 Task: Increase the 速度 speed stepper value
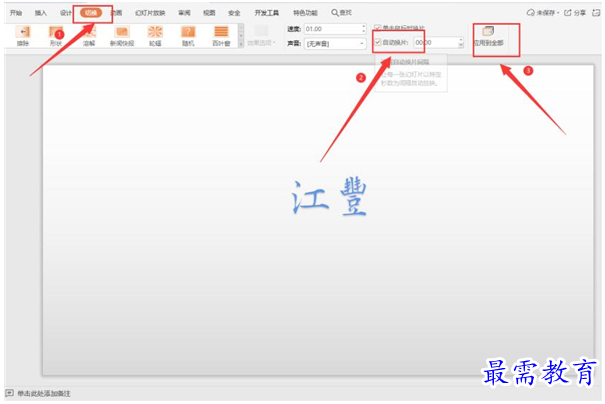pos(363,26)
